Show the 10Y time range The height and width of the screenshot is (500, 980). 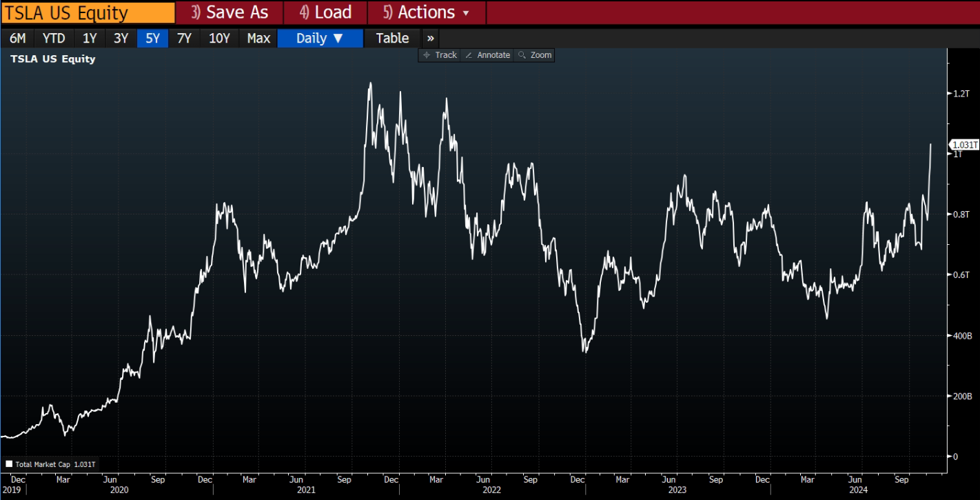[219, 39]
